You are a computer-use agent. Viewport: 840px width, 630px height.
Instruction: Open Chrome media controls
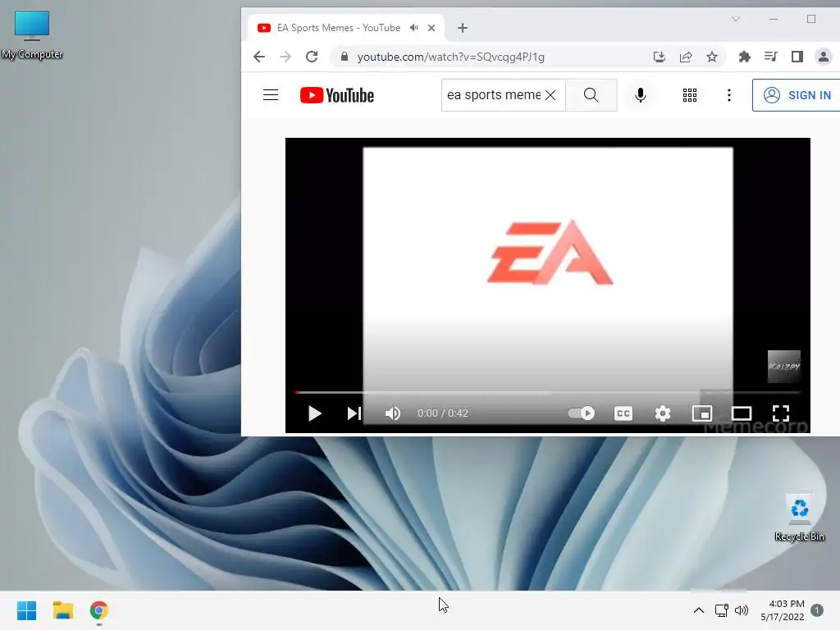tap(771, 57)
